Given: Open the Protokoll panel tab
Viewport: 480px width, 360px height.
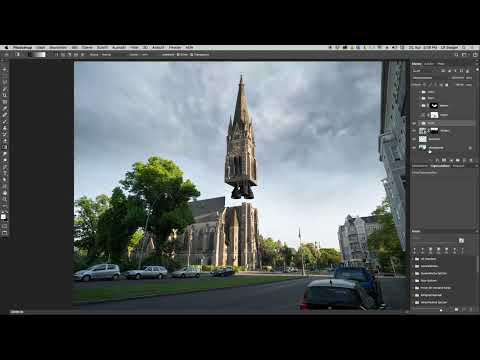Looking at the screenshot, I should click(x=458, y=166).
